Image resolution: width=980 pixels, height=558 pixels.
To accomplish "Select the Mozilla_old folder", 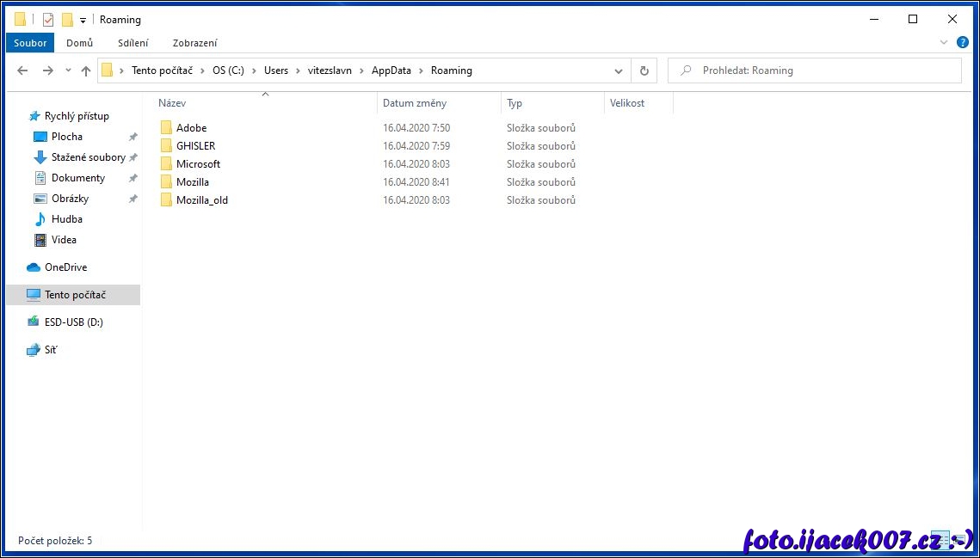I will pos(202,200).
